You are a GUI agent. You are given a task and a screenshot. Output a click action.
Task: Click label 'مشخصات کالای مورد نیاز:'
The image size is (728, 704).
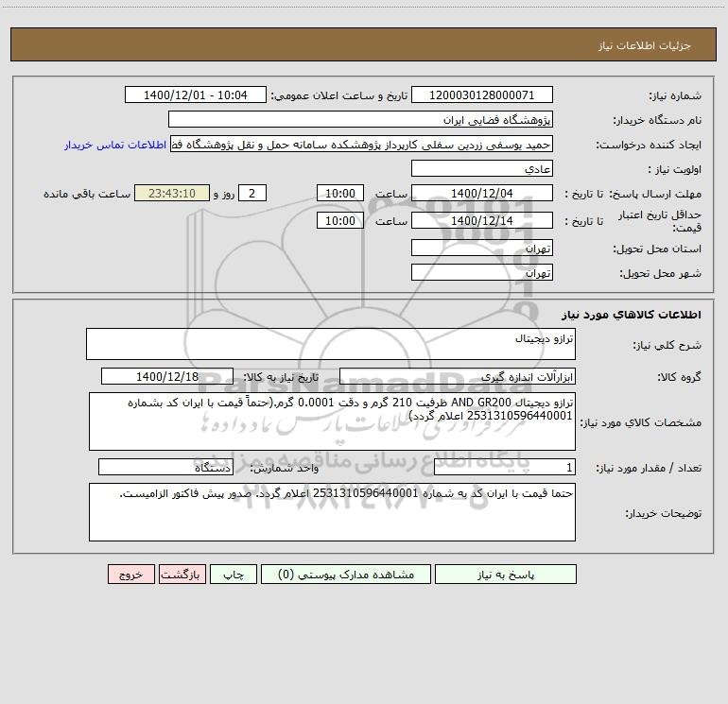pos(641,422)
